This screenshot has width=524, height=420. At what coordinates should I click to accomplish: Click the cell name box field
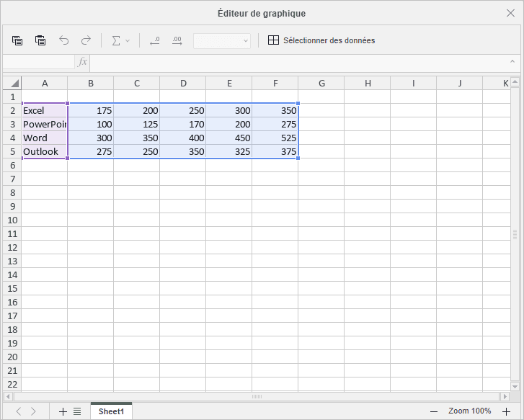coord(37,62)
